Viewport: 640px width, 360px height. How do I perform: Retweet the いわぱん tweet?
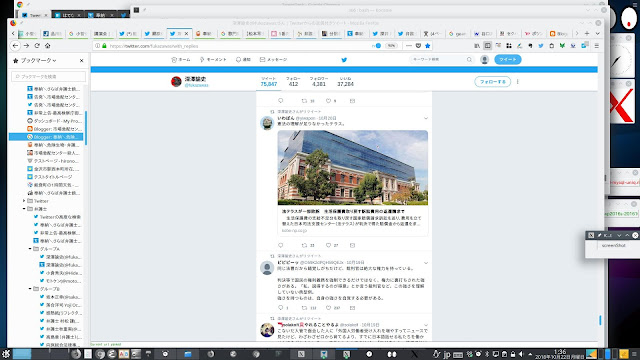click(x=304, y=245)
